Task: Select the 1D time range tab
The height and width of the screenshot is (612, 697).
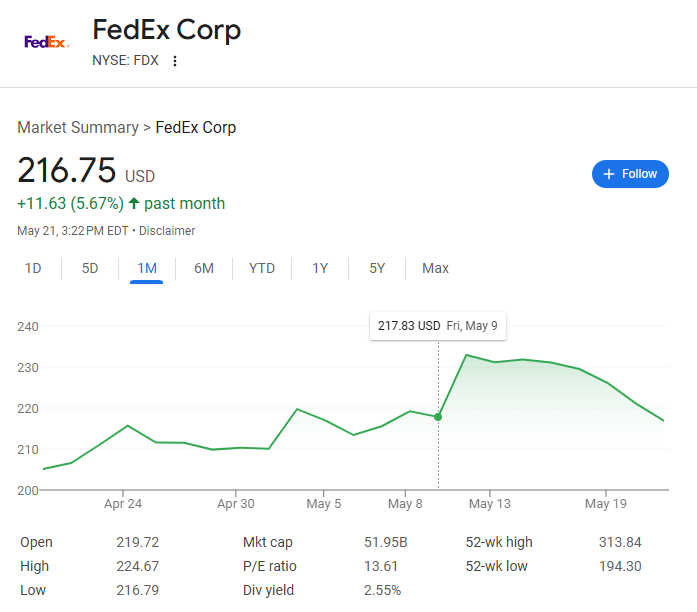Action: pyautogui.click(x=33, y=268)
